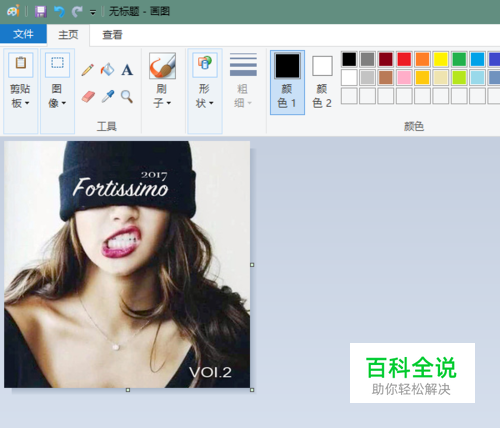Select the Pencil tool
Screen dimensions: 500x428
(x=88, y=70)
